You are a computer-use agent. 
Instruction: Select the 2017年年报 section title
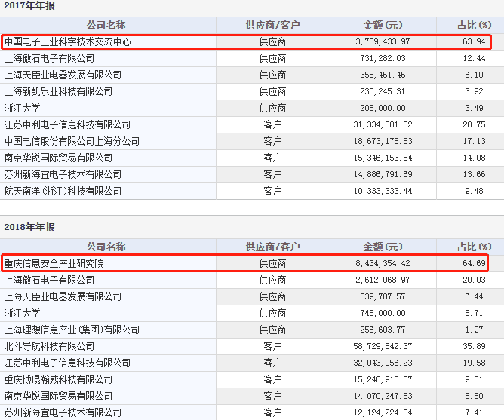coord(29,6)
